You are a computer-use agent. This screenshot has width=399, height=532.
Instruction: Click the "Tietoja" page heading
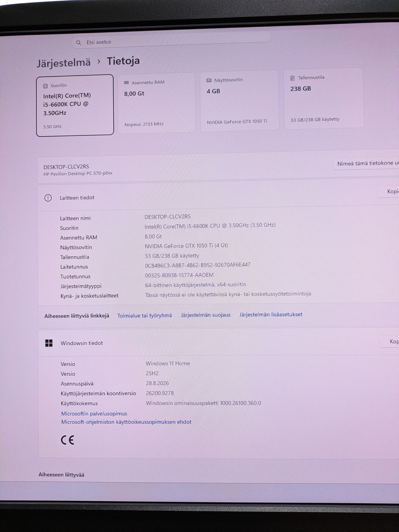tap(123, 61)
